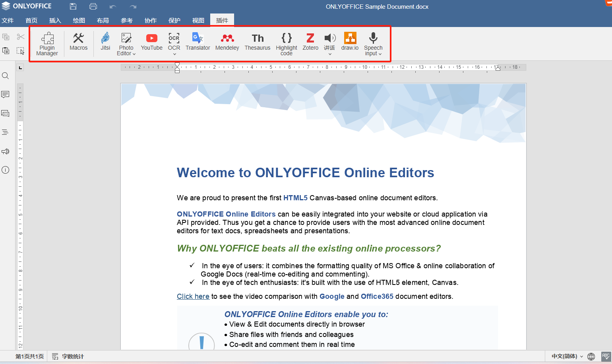The image size is (612, 364).
Task: Click the right indent marker on ruler
Action: (x=498, y=68)
